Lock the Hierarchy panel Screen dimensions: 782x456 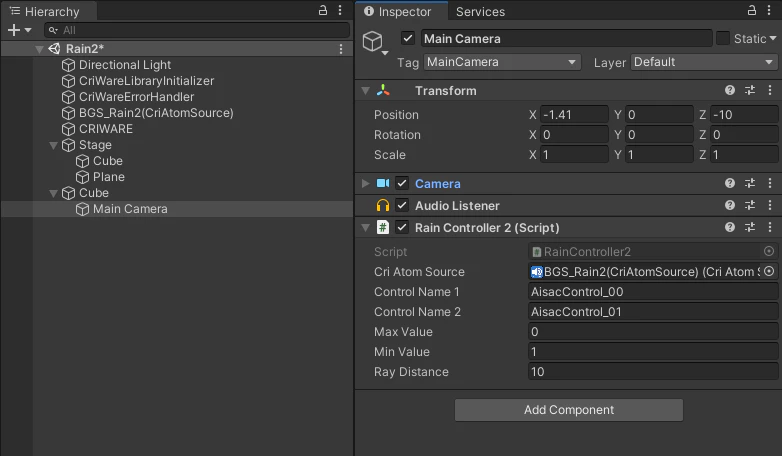(323, 10)
